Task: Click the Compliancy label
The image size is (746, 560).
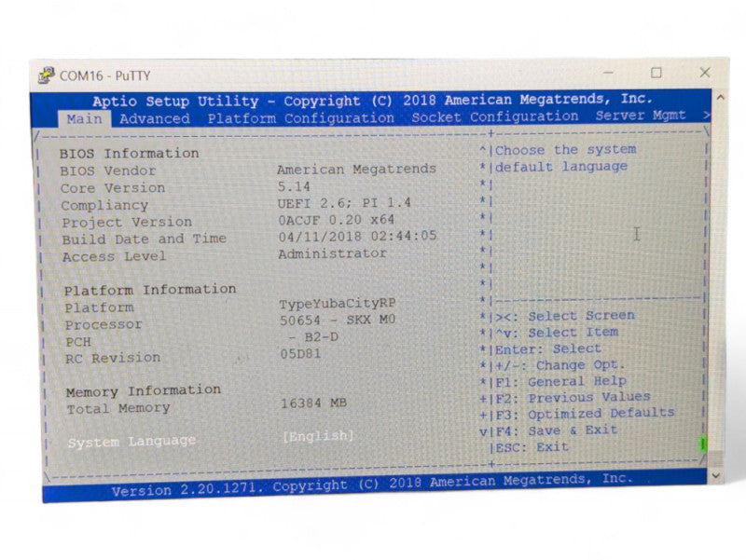Action: coord(104,206)
